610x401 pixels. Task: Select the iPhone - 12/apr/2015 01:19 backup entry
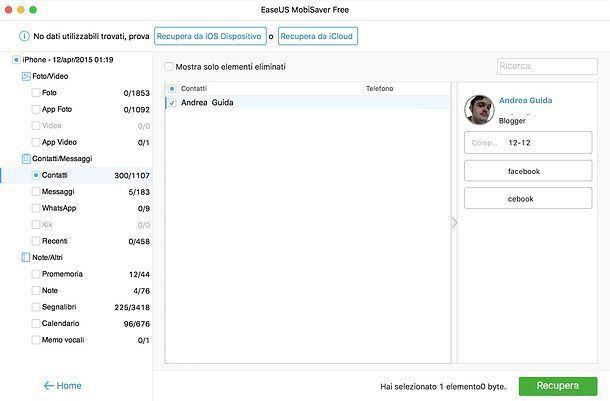[68, 60]
